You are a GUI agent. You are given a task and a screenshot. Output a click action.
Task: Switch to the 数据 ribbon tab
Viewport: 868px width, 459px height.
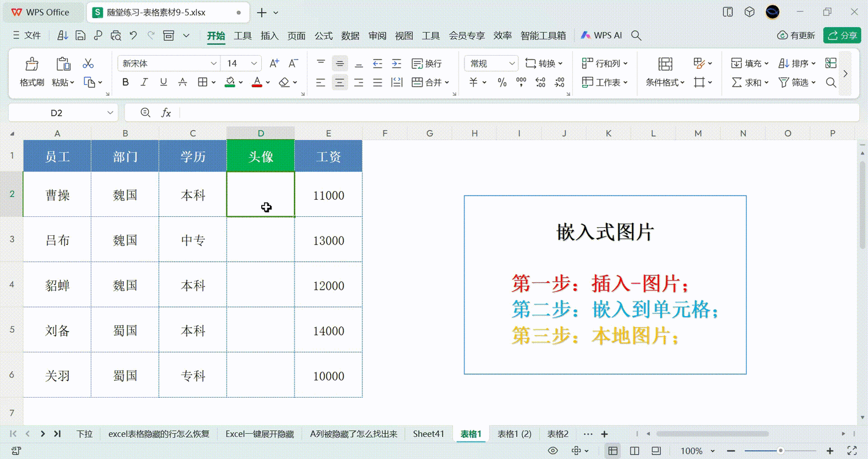coord(350,35)
